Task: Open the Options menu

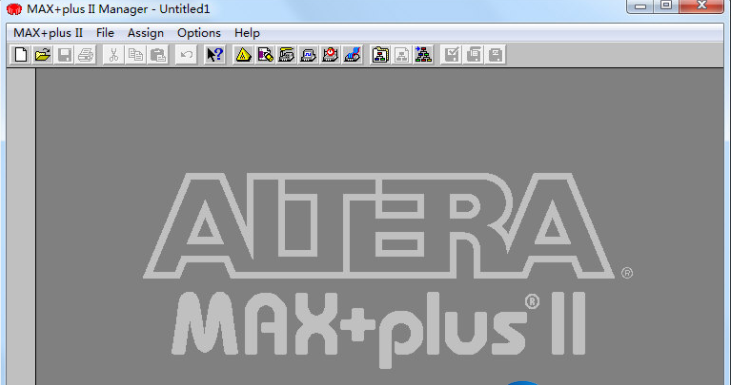Action: [x=199, y=33]
